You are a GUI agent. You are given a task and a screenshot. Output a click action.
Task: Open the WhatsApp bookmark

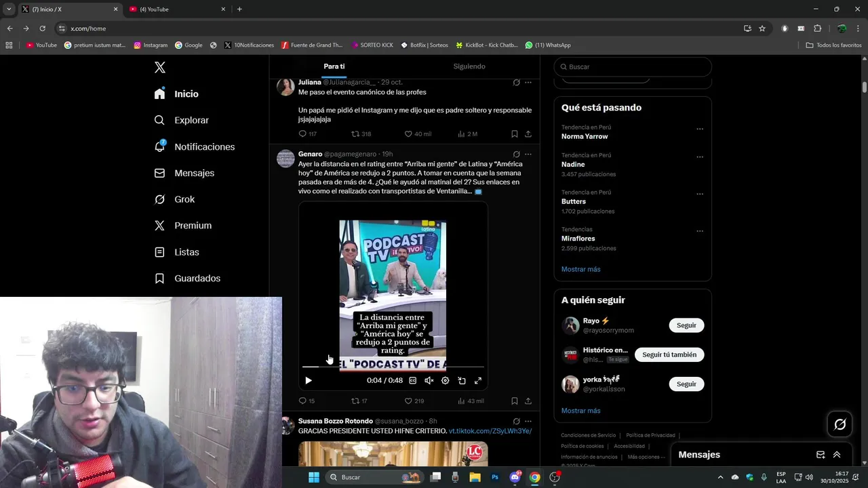pyautogui.click(x=548, y=45)
